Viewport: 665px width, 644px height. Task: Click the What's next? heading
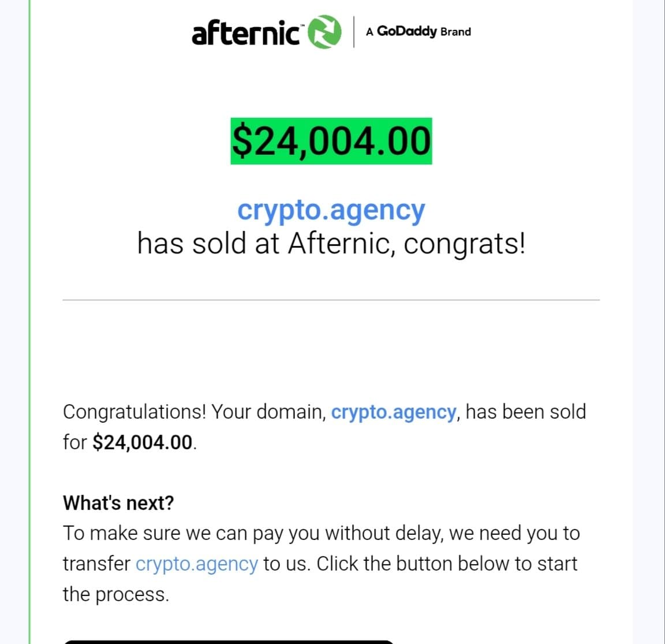[x=118, y=503]
